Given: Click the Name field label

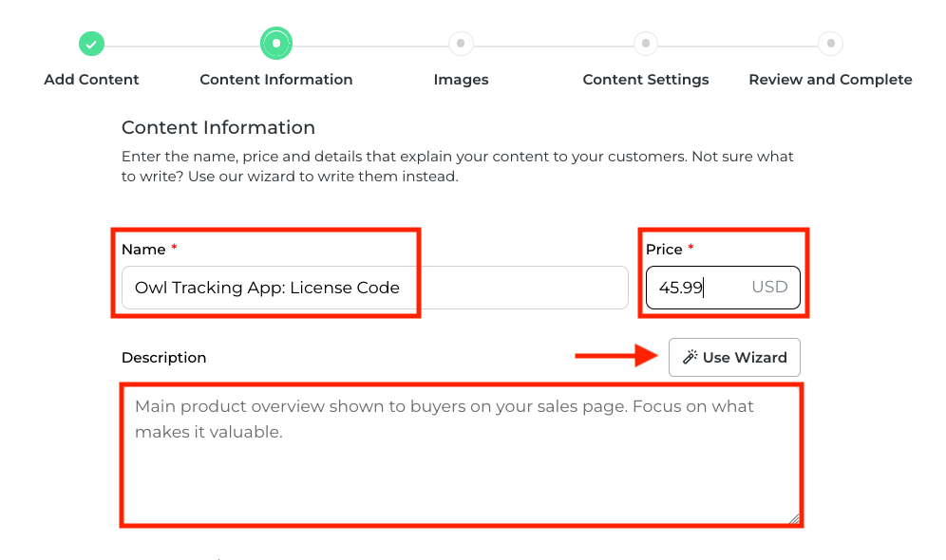Looking at the screenshot, I should coord(143,250).
